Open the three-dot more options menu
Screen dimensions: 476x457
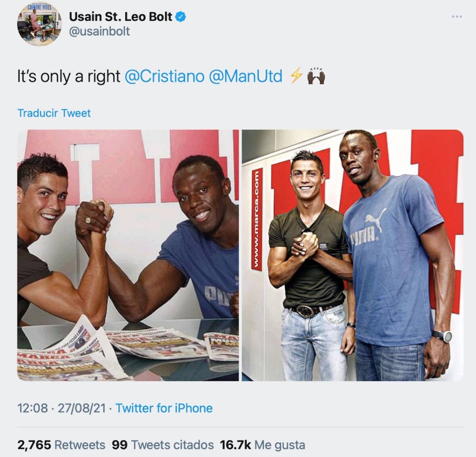pos(457,17)
